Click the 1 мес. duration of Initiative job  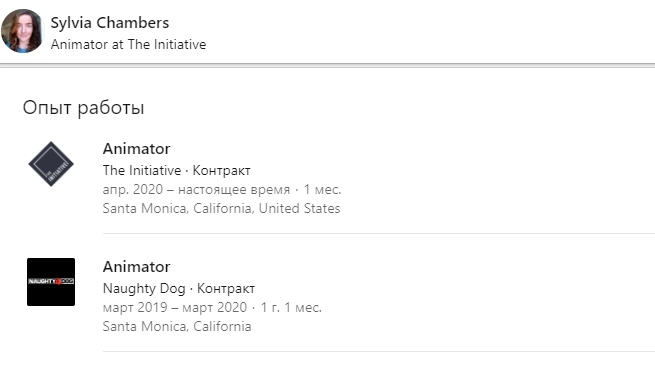(x=322, y=190)
